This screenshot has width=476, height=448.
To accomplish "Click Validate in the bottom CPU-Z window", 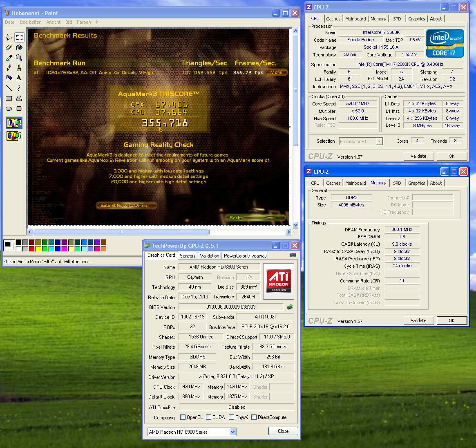I will pos(418,320).
